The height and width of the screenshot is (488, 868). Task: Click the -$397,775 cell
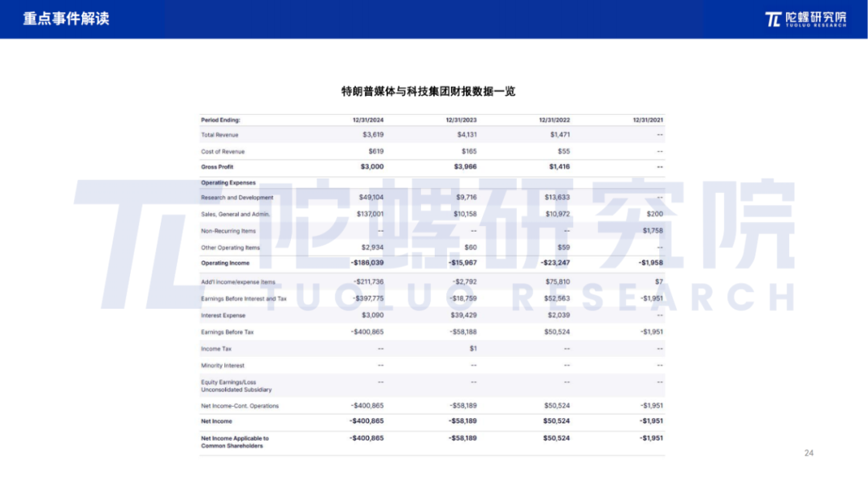click(368, 298)
